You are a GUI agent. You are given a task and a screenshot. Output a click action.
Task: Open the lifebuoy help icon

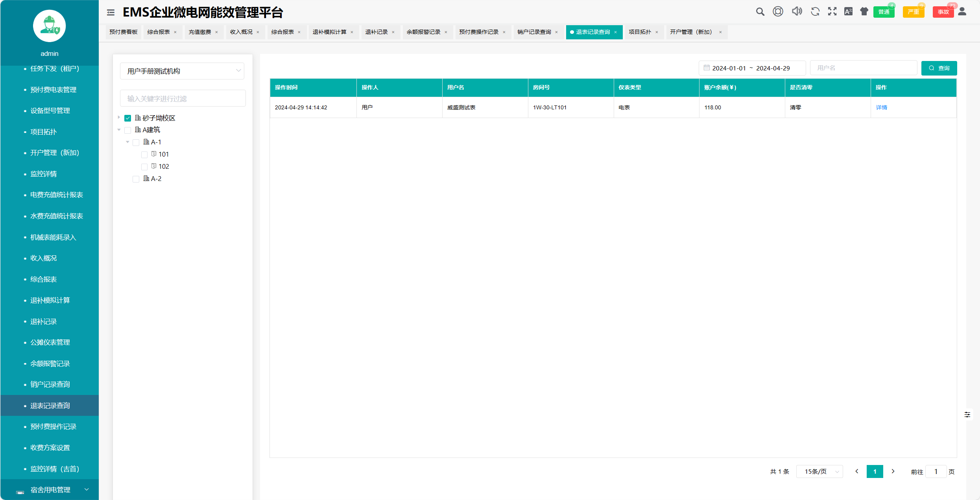778,12
